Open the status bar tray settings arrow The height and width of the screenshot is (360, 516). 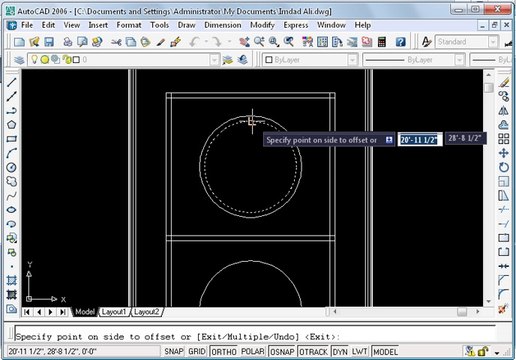tap(497, 353)
